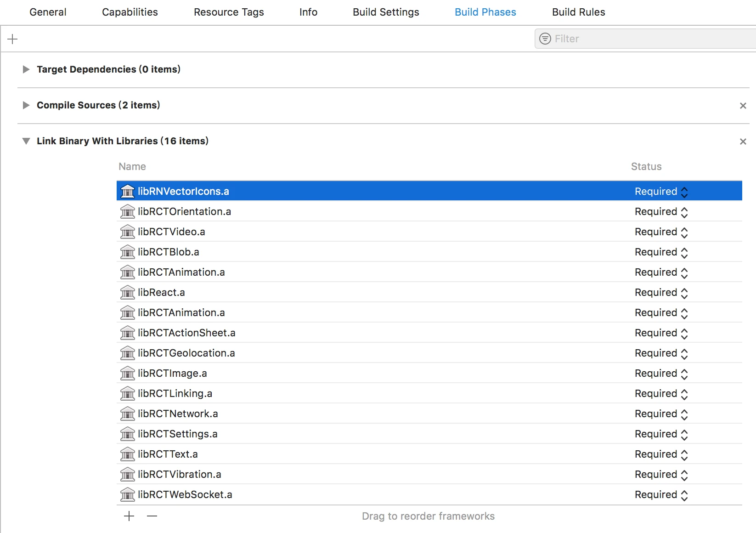Select the libRCTActionSheet.a row text
This screenshot has height=533, width=756.
[x=186, y=333]
